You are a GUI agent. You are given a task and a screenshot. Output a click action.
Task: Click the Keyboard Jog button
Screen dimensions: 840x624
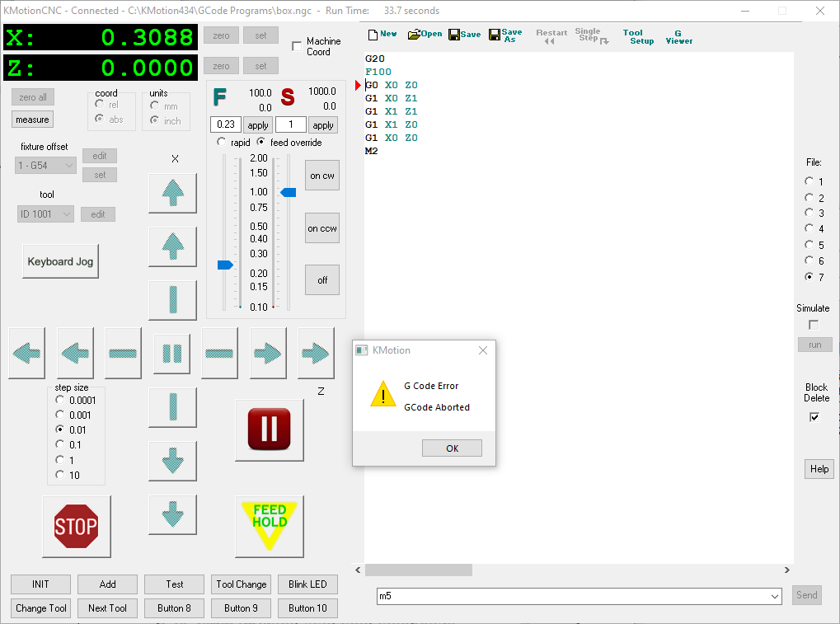[60, 261]
